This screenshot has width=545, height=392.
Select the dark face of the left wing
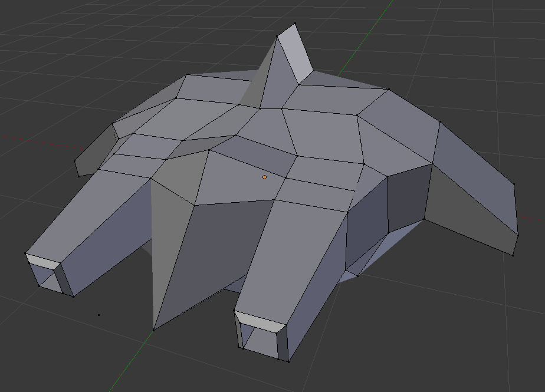tap(96, 151)
